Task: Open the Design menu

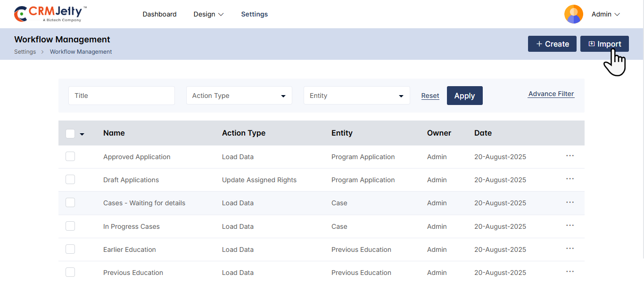Action: [208, 15]
